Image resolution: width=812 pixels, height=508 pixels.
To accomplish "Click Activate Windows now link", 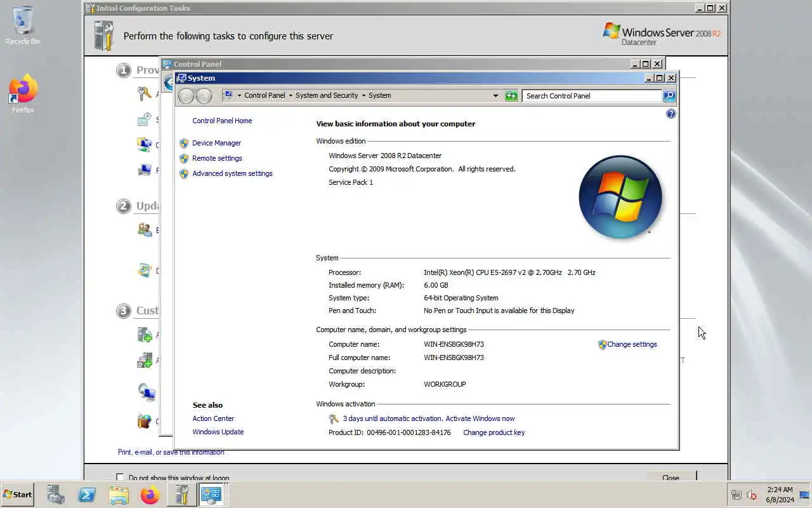I will coord(480,419).
